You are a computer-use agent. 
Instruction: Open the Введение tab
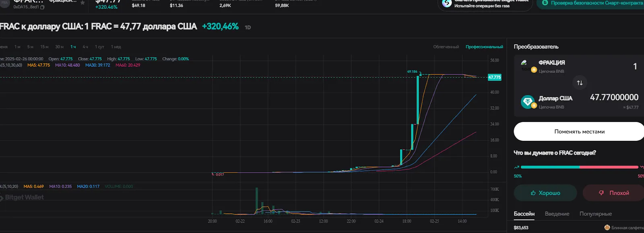tap(557, 214)
